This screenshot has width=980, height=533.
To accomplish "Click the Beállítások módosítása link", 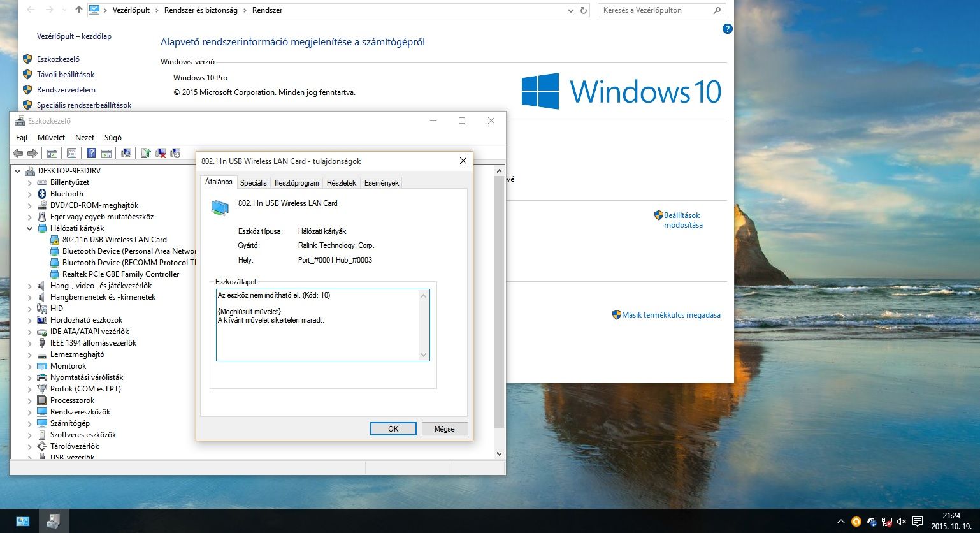I will tap(683, 220).
